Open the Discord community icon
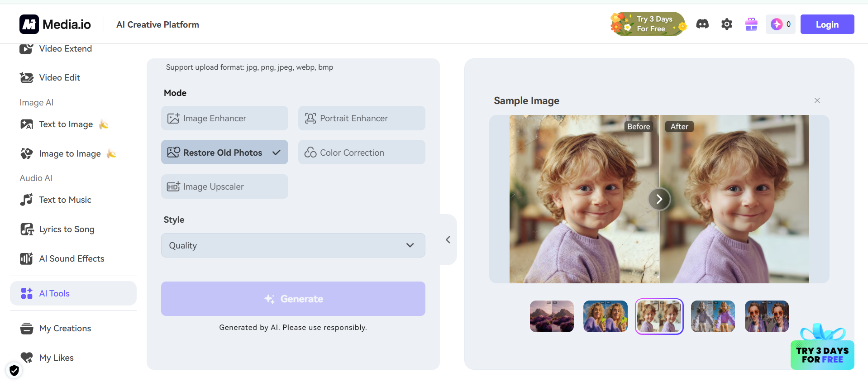Image resolution: width=868 pixels, height=382 pixels. (702, 24)
